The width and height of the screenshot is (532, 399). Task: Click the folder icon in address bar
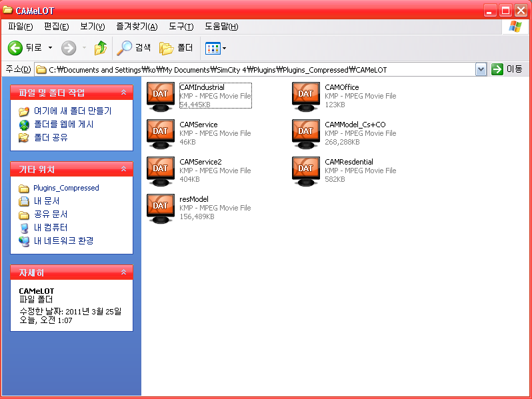pos(41,70)
